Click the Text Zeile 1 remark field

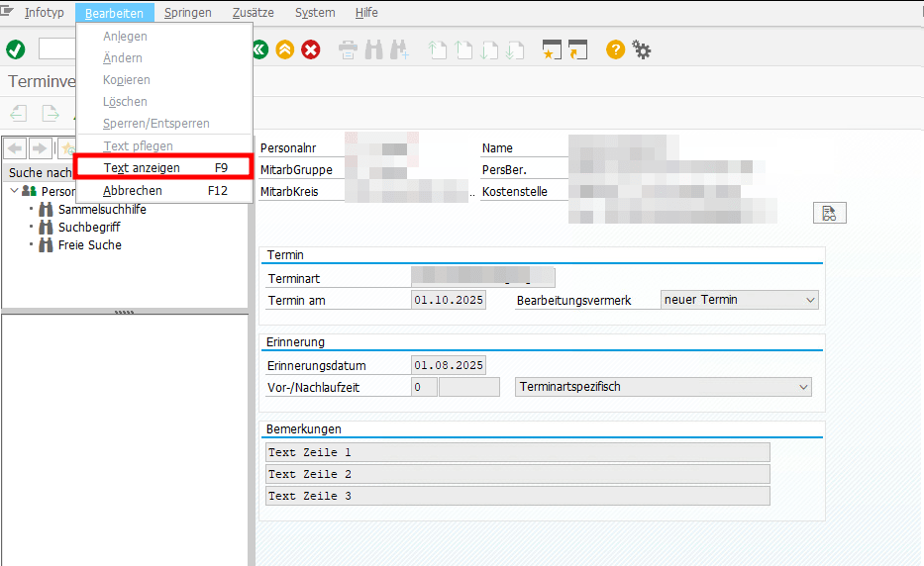point(517,452)
